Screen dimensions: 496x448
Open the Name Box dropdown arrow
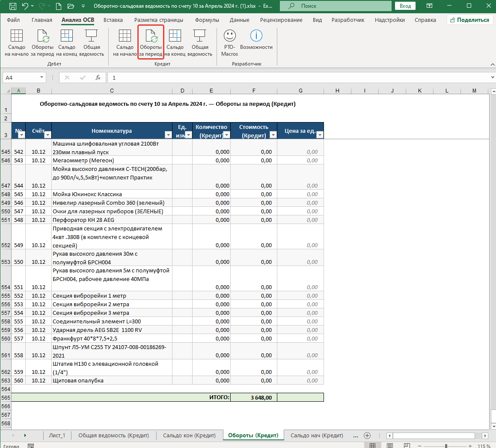click(x=42, y=78)
